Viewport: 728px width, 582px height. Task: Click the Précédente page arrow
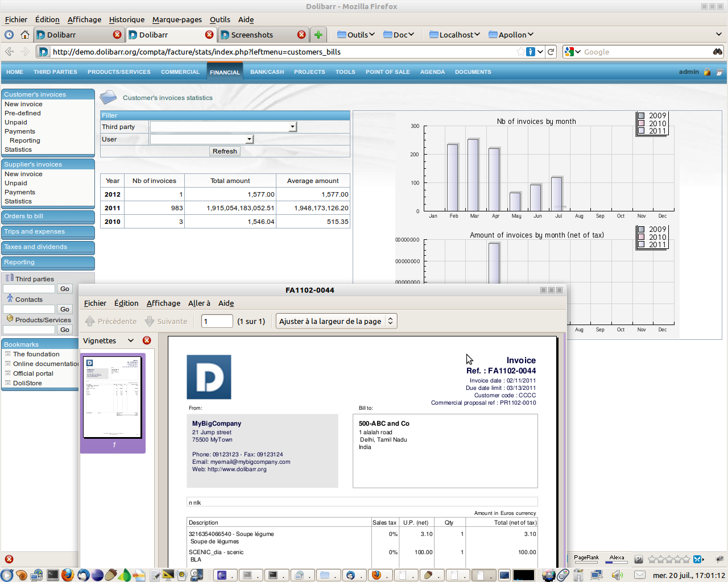point(90,321)
